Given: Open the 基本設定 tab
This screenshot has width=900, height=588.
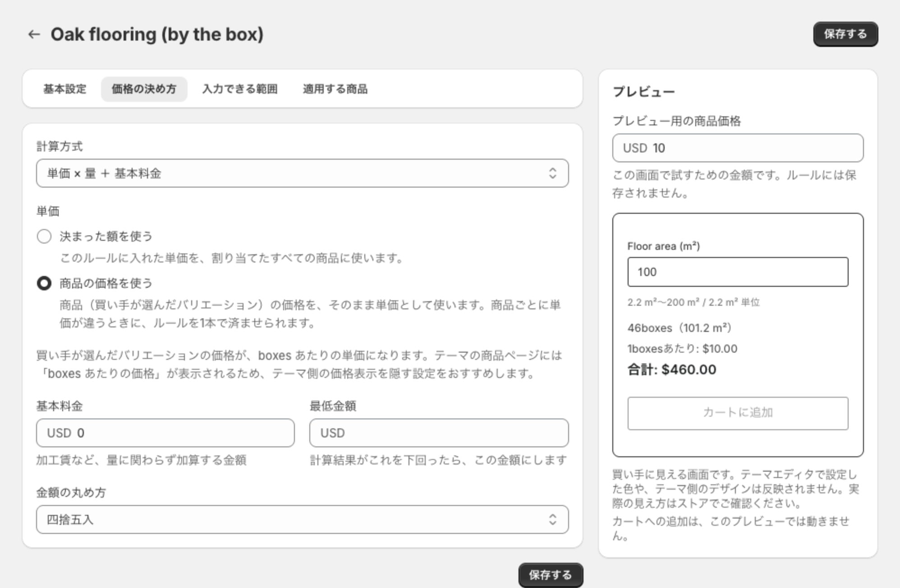Looking at the screenshot, I should 64,89.
